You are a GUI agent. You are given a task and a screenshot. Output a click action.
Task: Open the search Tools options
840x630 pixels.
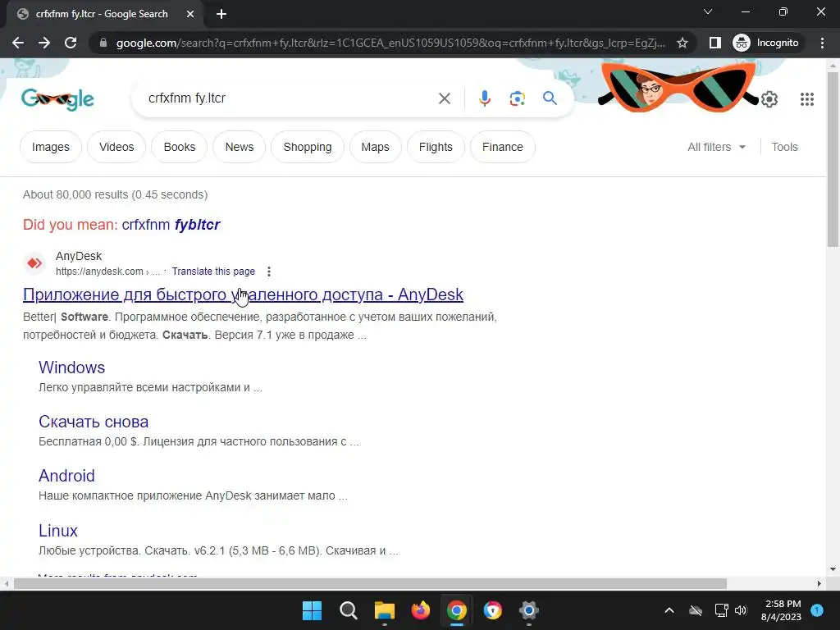click(x=784, y=147)
